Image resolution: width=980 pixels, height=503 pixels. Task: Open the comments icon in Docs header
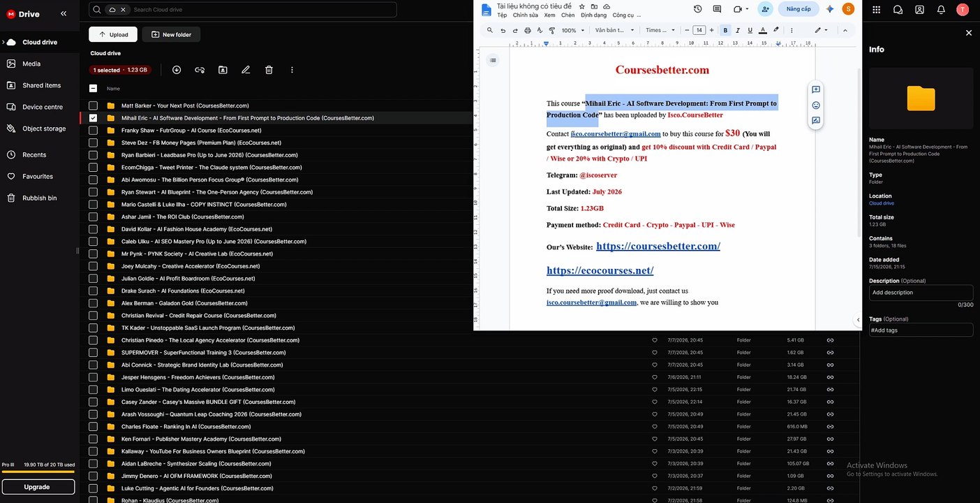718,9
